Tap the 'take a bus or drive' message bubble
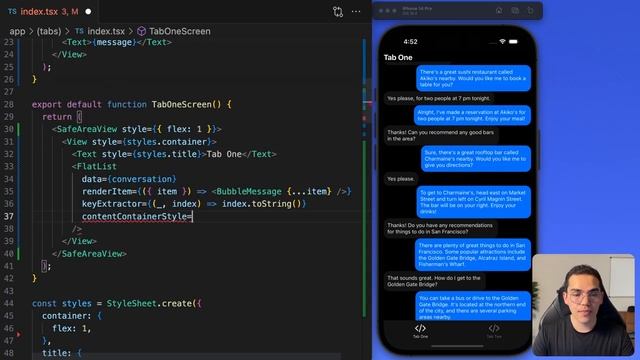The width and height of the screenshot is (640, 360). [473, 306]
